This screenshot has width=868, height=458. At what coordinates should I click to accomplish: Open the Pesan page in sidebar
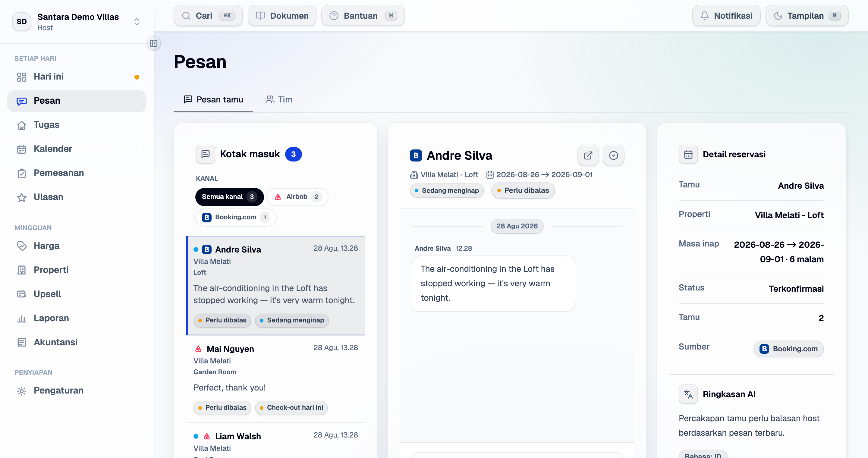77,101
